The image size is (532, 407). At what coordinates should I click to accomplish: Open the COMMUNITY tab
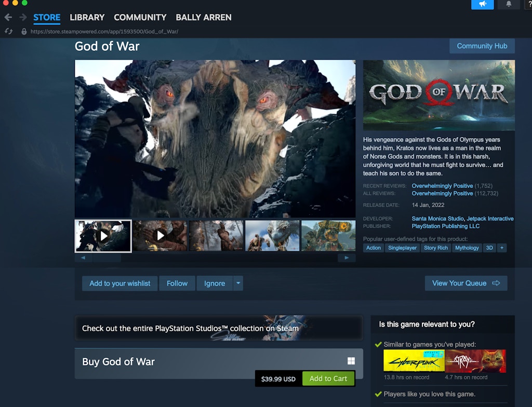click(x=140, y=17)
